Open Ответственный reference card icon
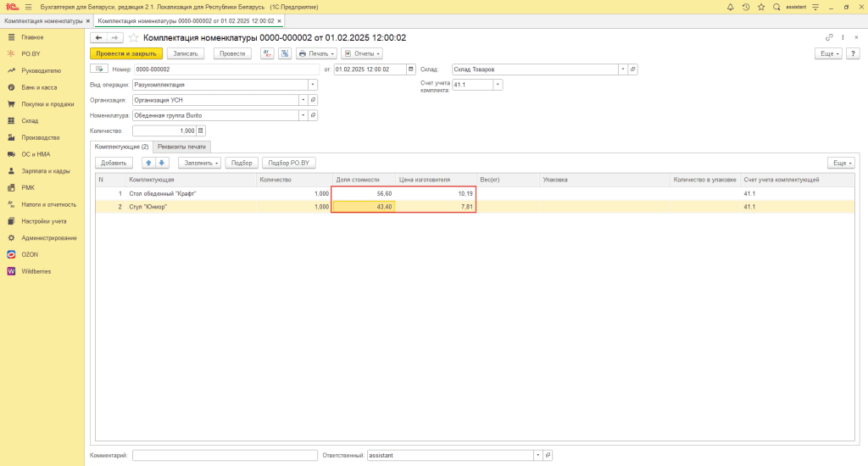The height and width of the screenshot is (466, 868). point(548,455)
